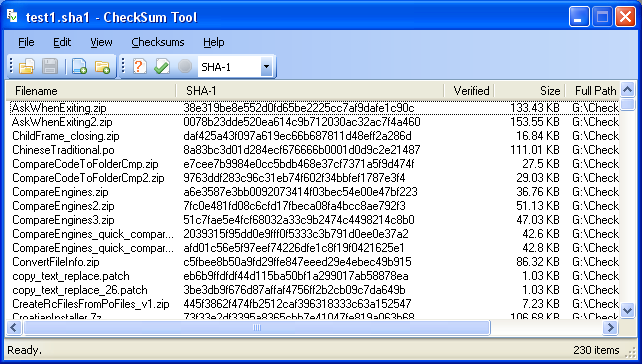Image resolution: width=642 pixels, height=364 pixels.
Task: Click the horizontal scrollbar left arrow
Action: click(x=14, y=328)
